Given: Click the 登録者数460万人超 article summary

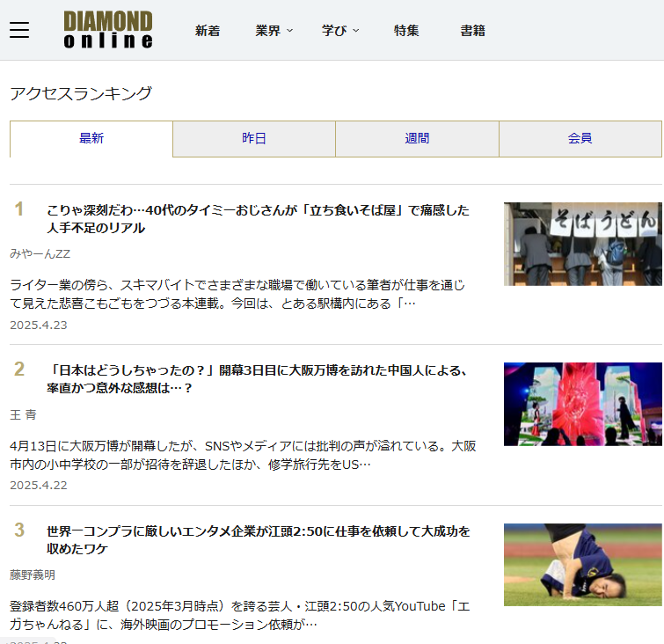Looking at the screenshot, I should coord(240,615).
